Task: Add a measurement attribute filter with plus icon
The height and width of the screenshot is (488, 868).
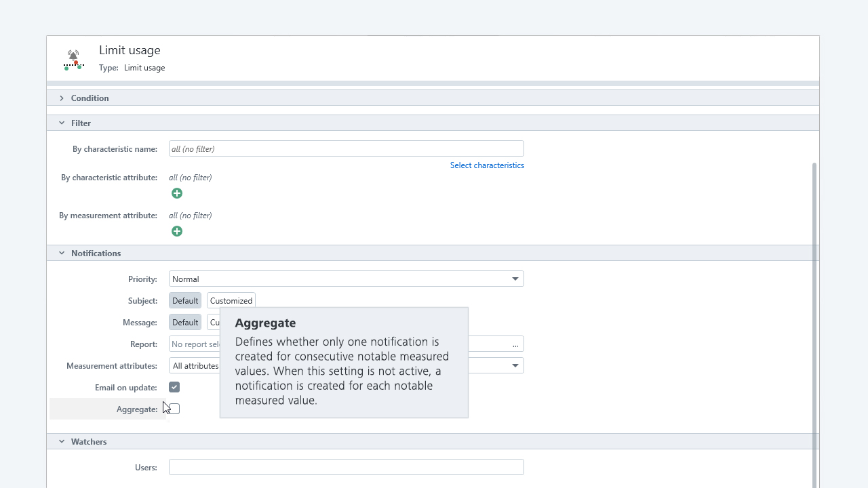Action: pyautogui.click(x=177, y=232)
